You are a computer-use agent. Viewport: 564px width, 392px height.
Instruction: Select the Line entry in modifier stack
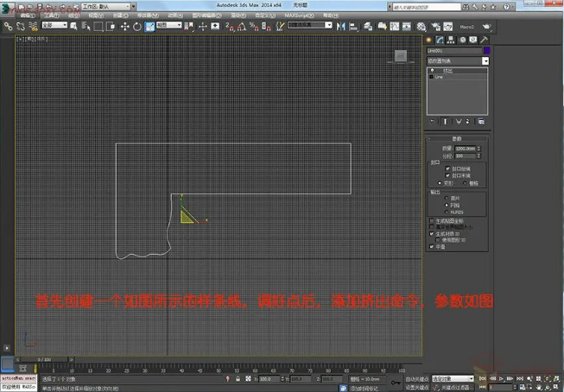pos(440,77)
